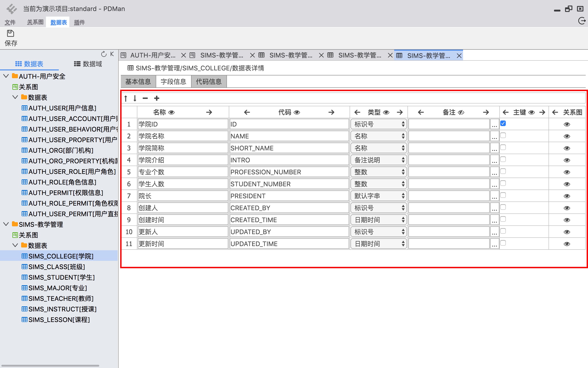
Task: Open the 文件 menu
Action: pyautogui.click(x=10, y=22)
